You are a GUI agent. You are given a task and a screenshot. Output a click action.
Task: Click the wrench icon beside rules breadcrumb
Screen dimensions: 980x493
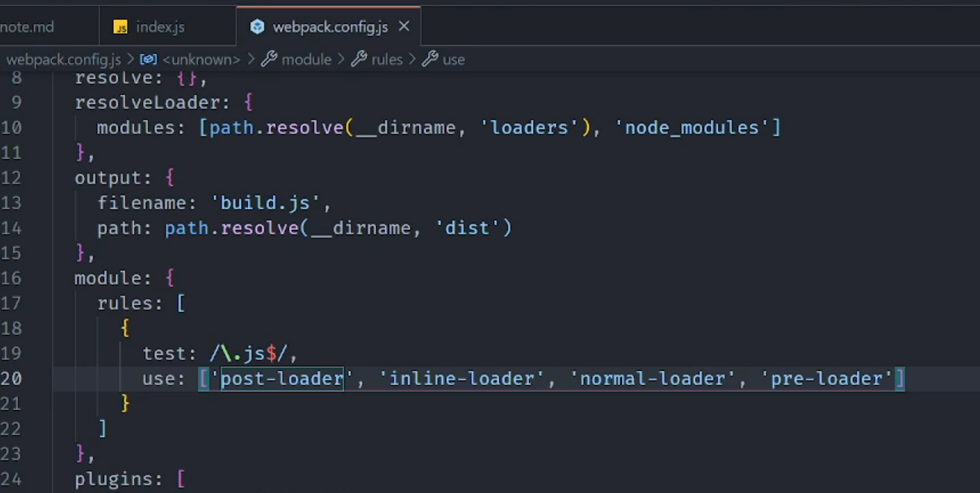coord(359,59)
